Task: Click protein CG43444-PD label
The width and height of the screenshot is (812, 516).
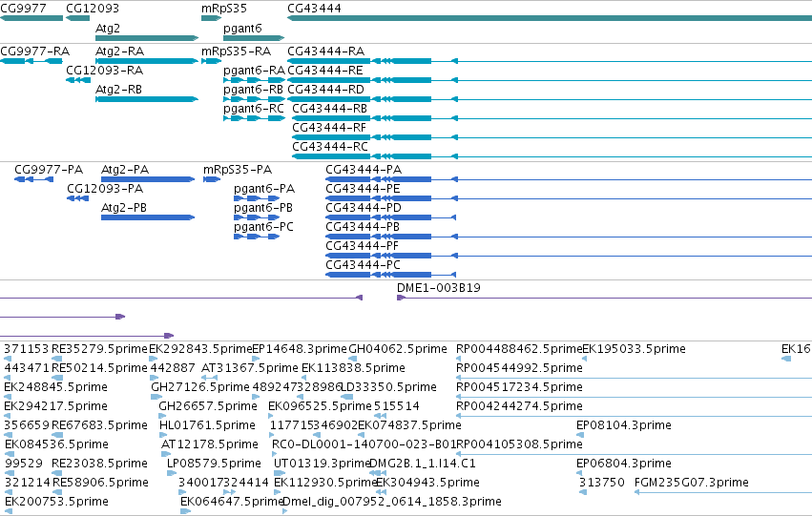Action: (364, 208)
